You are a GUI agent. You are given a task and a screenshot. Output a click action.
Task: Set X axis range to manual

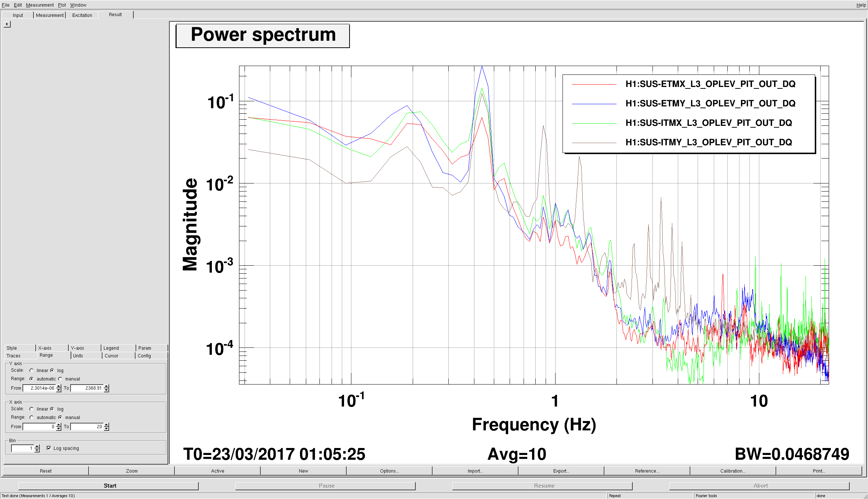(60, 417)
